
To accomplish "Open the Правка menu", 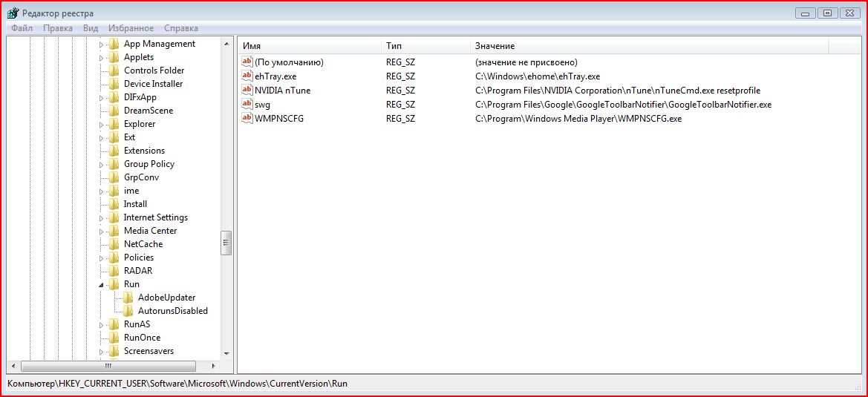I will pos(58,28).
